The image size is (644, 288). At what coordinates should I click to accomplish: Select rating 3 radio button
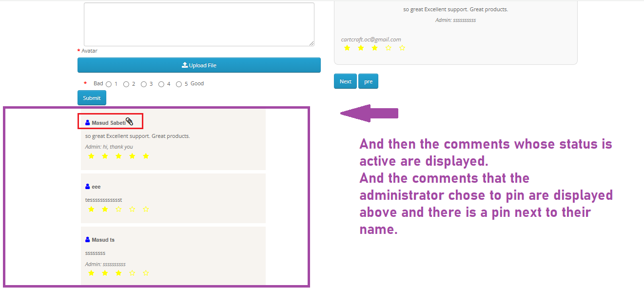[x=144, y=84]
